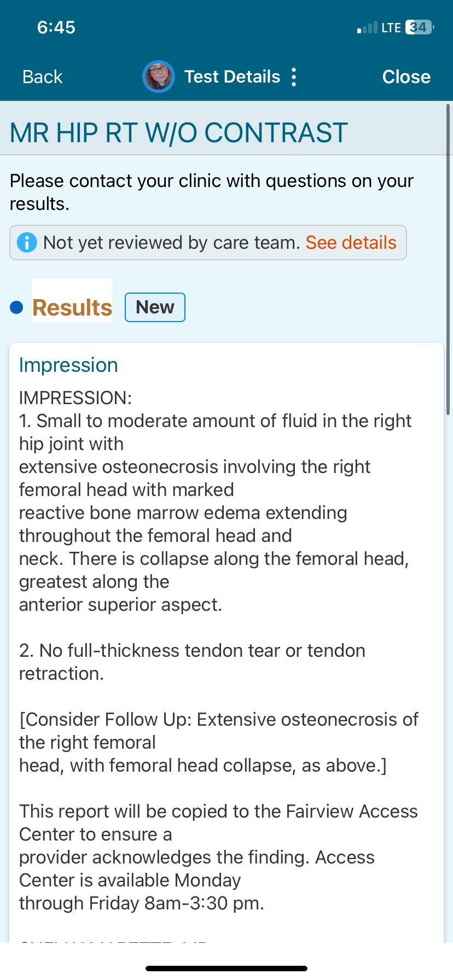This screenshot has height=980, width=453.
Task: Tap the New badge next to Results
Action: point(155,307)
